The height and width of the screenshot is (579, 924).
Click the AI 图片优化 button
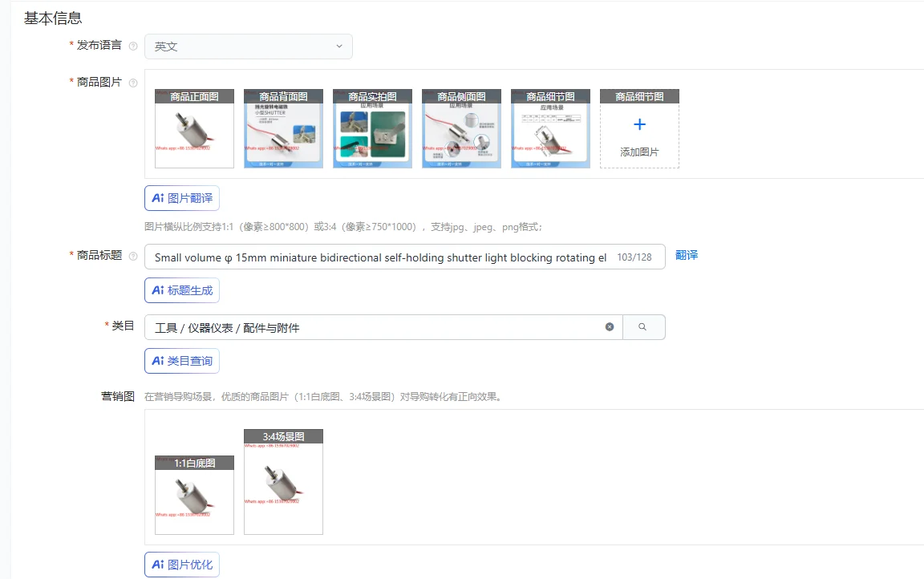(182, 565)
